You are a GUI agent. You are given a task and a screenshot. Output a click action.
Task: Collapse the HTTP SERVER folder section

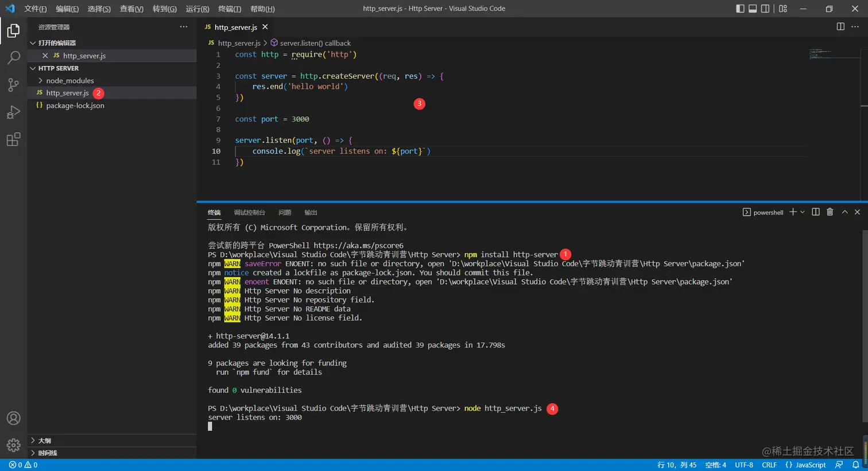[112, 68]
